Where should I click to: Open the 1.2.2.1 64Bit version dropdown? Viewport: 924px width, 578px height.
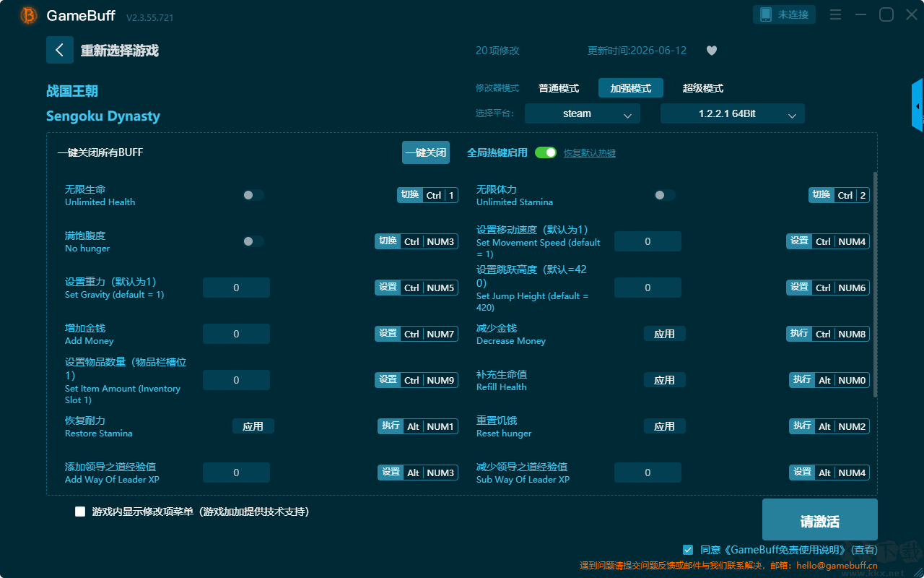click(733, 113)
